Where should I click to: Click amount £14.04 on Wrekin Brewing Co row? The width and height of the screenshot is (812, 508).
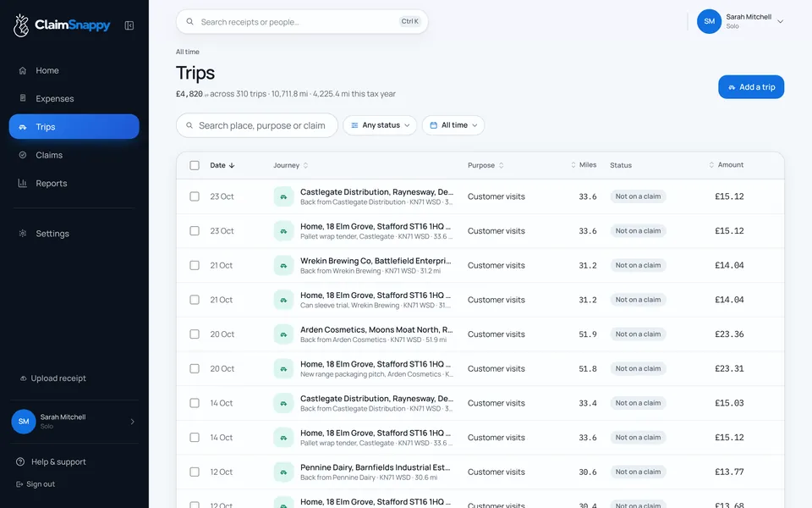tap(729, 265)
